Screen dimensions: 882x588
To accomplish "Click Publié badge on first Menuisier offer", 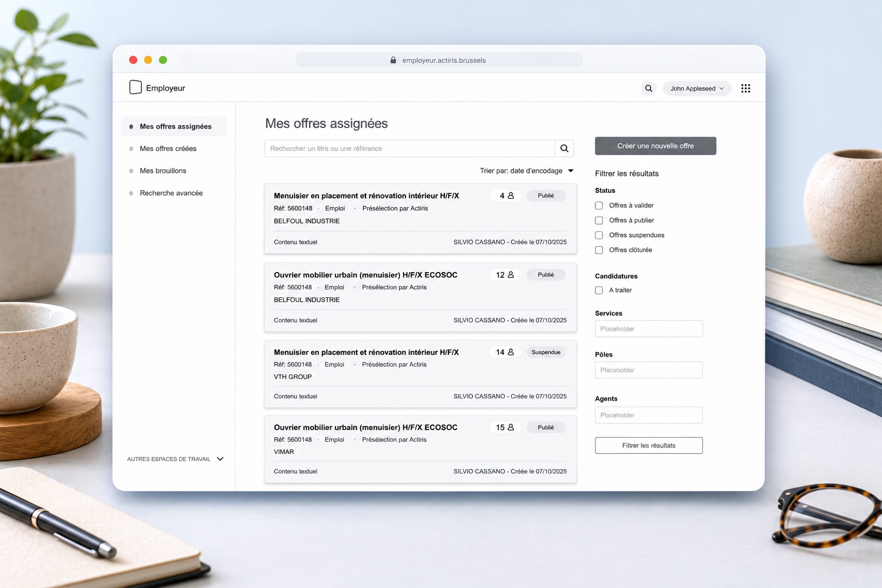I will click(x=546, y=196).
